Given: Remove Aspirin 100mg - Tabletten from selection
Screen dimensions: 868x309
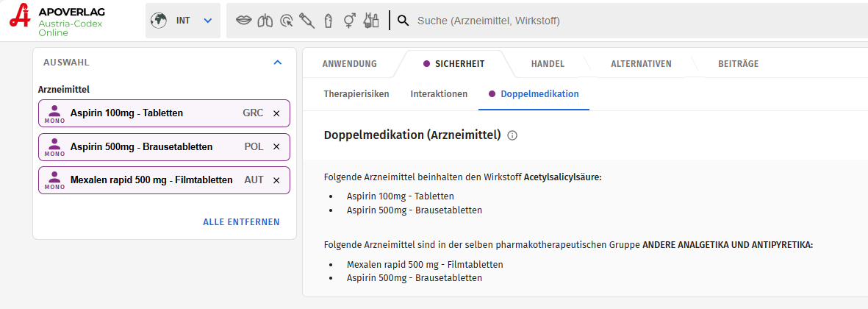Looking at the screenshot, I should pyautogui.click(x=277, y=113).
